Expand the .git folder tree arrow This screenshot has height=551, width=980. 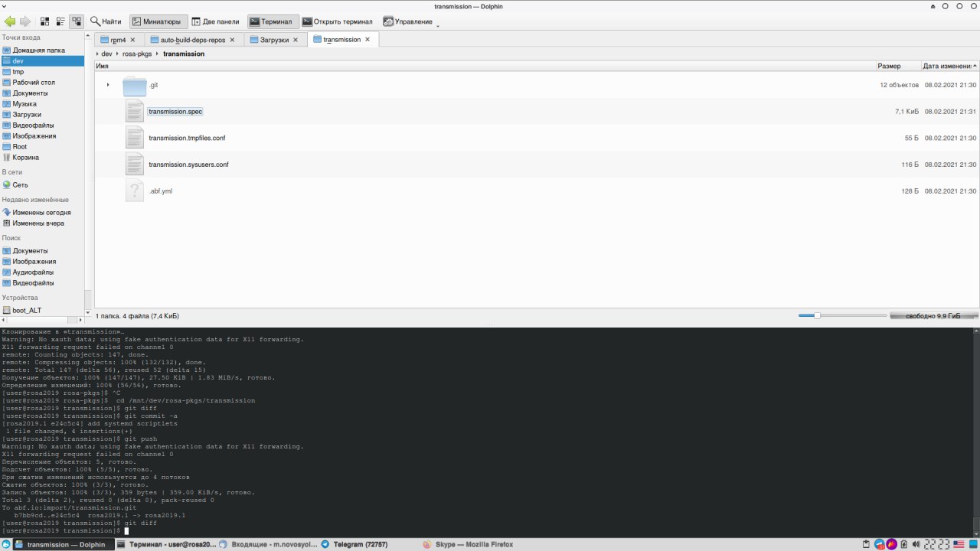[x=108, y=85]
